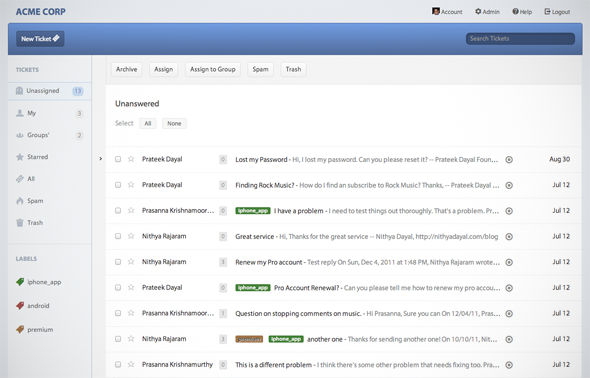The height and width of the screenshot is (378, 590).
Task: Check the another one ticket checkbox
Action: point(118,339)
